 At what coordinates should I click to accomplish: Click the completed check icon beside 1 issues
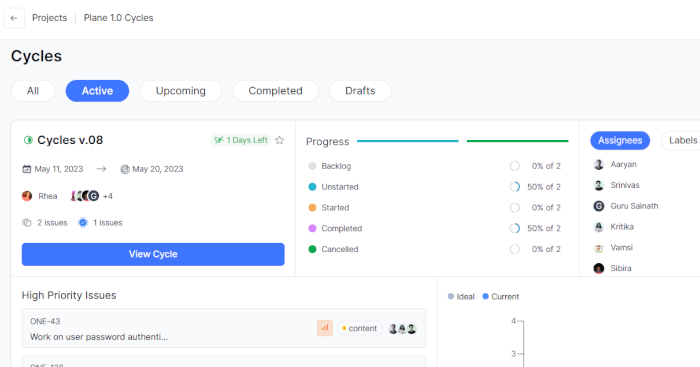click(83, 223)
